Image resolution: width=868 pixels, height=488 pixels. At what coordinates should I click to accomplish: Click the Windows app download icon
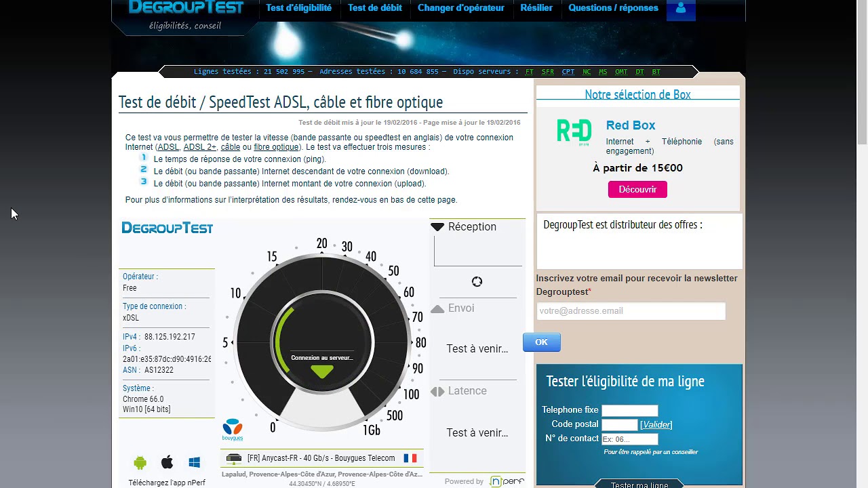pos(194,463)
